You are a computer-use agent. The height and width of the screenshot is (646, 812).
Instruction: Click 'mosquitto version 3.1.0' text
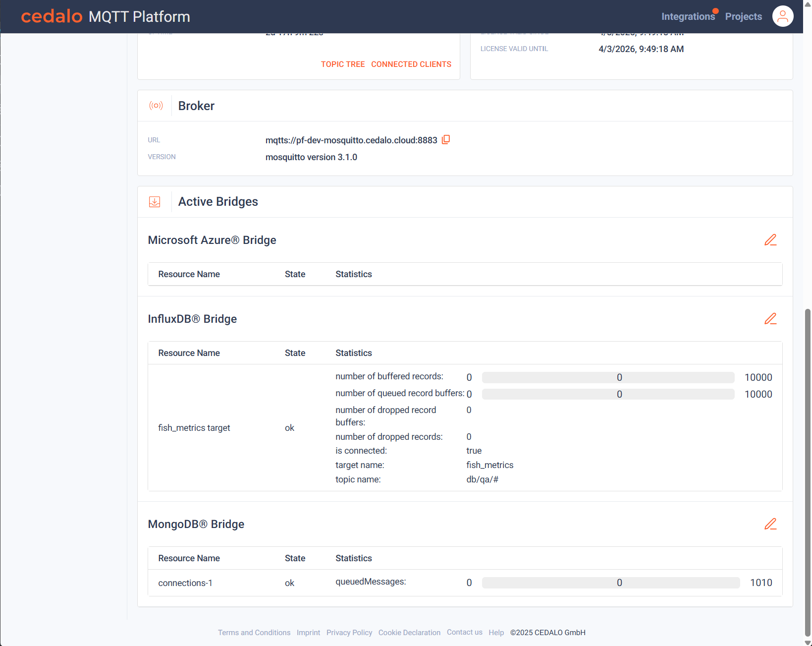(x=311, y=157)
